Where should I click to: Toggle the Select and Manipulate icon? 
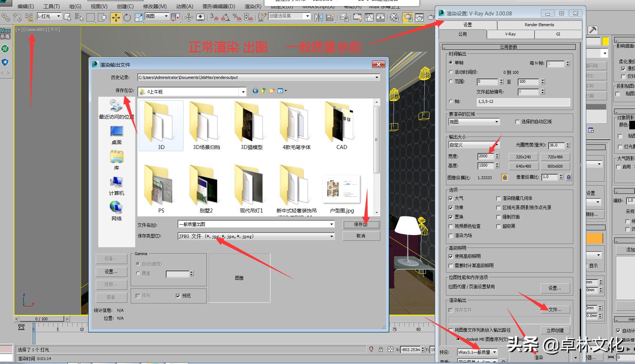[x=189, y=17]
